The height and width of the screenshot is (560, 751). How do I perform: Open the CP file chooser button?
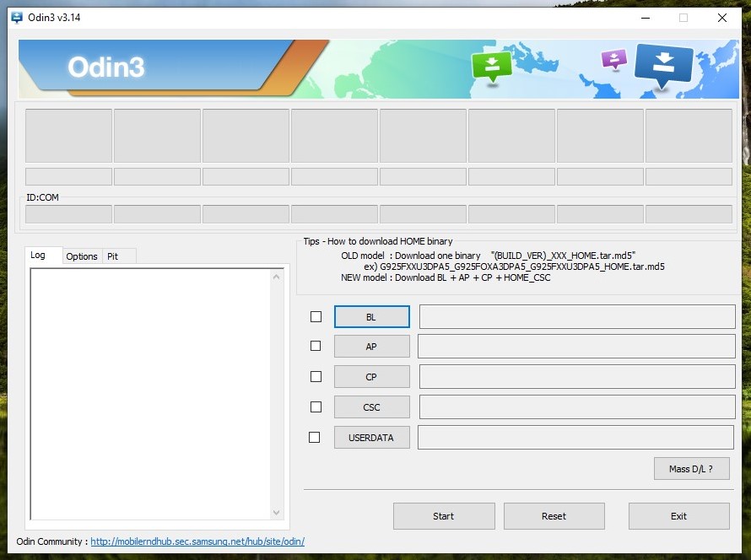pyautogui.click(x=371, y=377)
